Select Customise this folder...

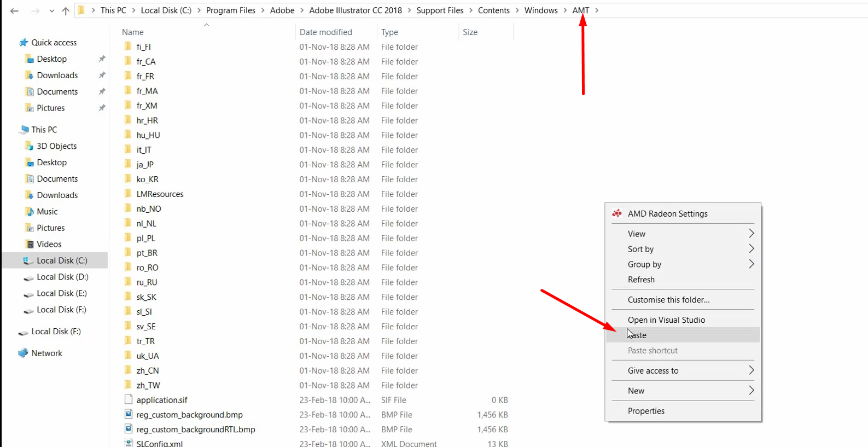(683, 300)
